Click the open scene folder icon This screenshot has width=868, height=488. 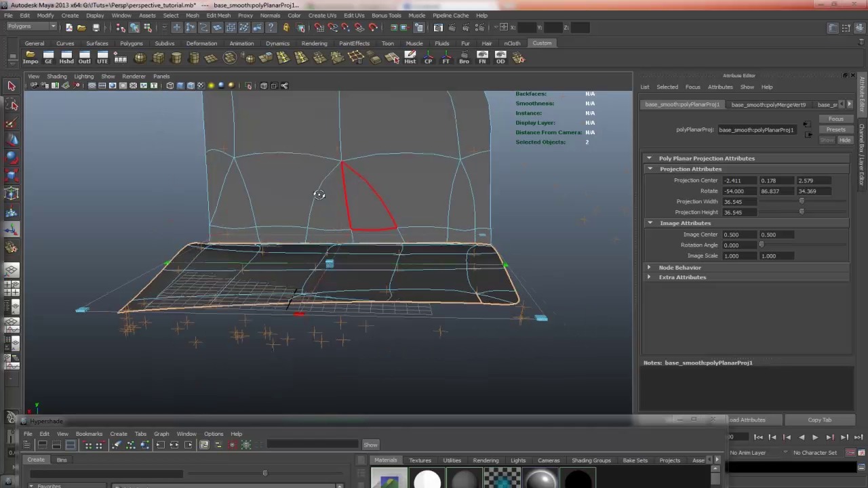[81, 28]
